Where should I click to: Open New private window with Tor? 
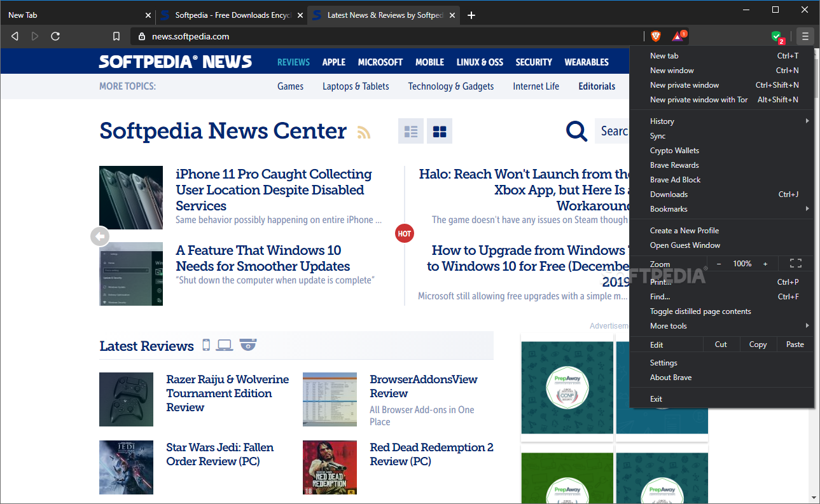tap(721, 99)
